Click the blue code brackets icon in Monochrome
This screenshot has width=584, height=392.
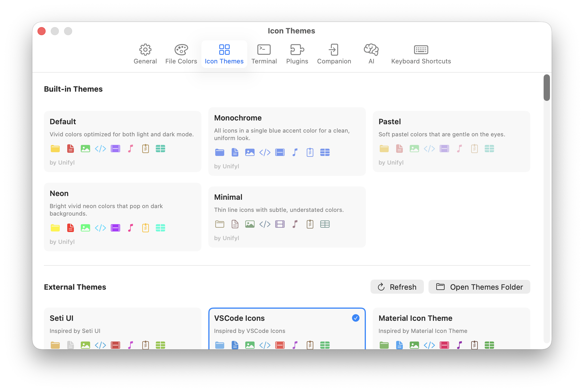coord(265,152)
